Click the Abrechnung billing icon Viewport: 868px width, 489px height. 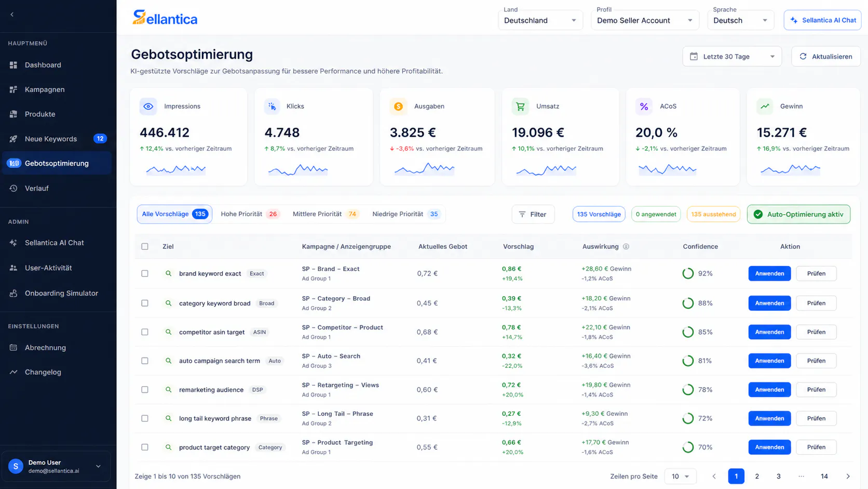coord(13,348)
